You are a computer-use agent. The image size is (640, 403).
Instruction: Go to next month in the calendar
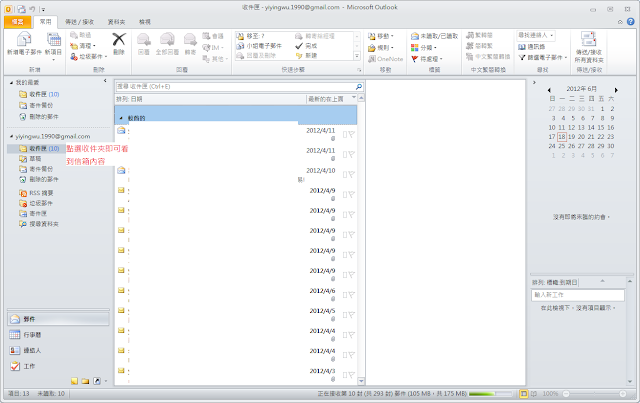pyautogui.click(x=616, y=90)
